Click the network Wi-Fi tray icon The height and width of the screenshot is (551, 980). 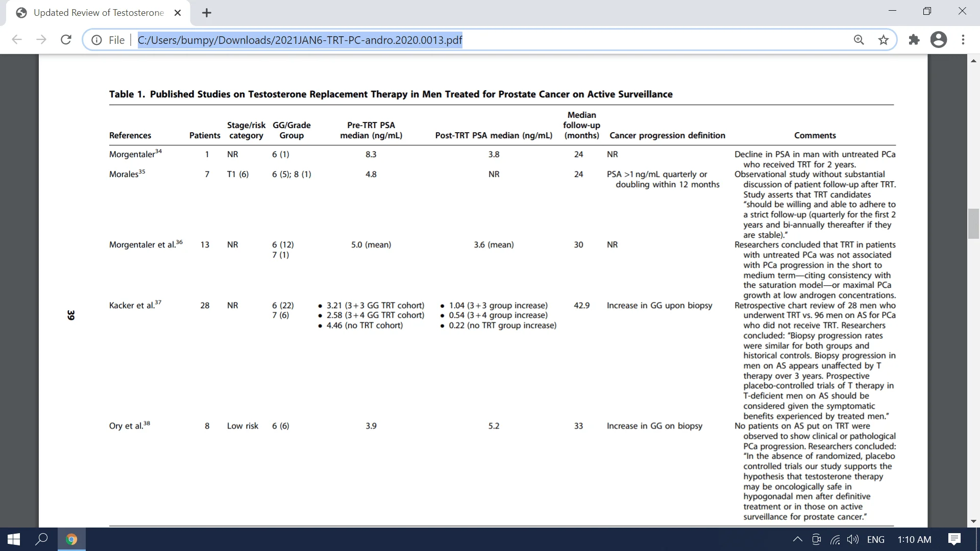coord(835,539)
